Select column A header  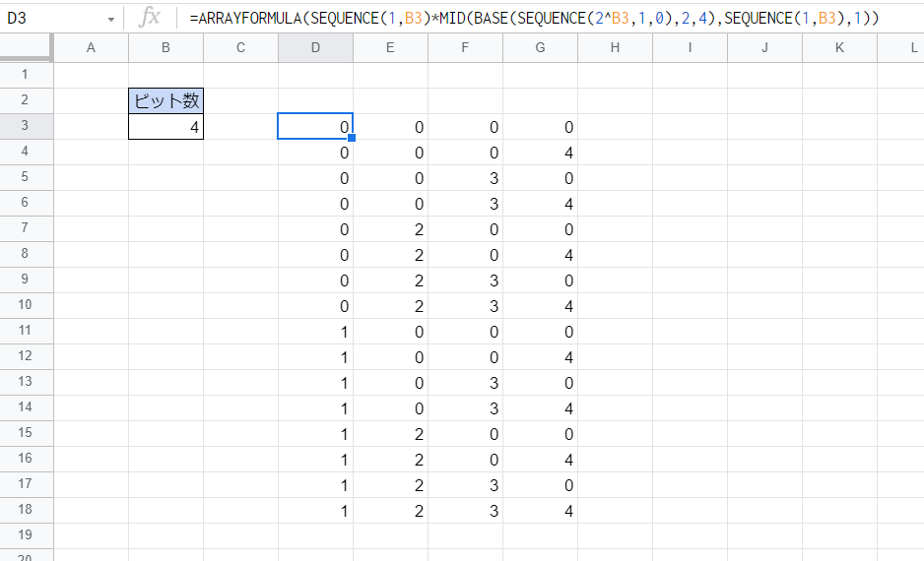point(91,47)
